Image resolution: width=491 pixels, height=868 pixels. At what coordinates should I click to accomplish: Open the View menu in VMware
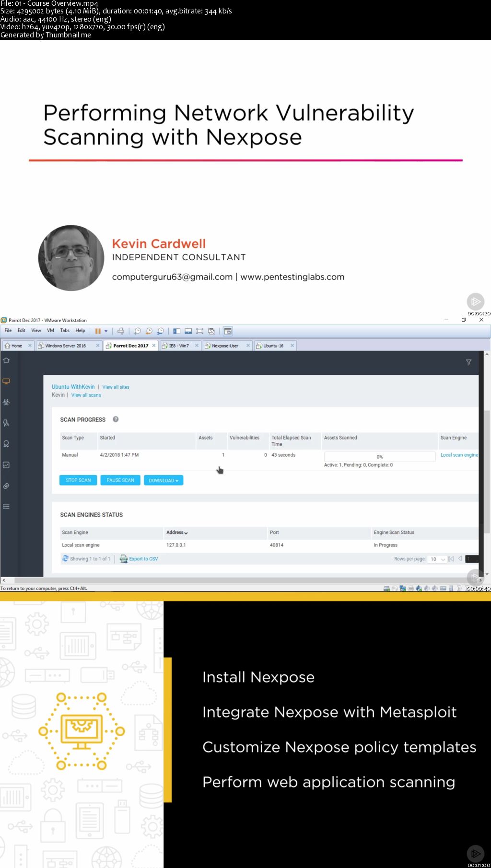(x=36, y=330)
